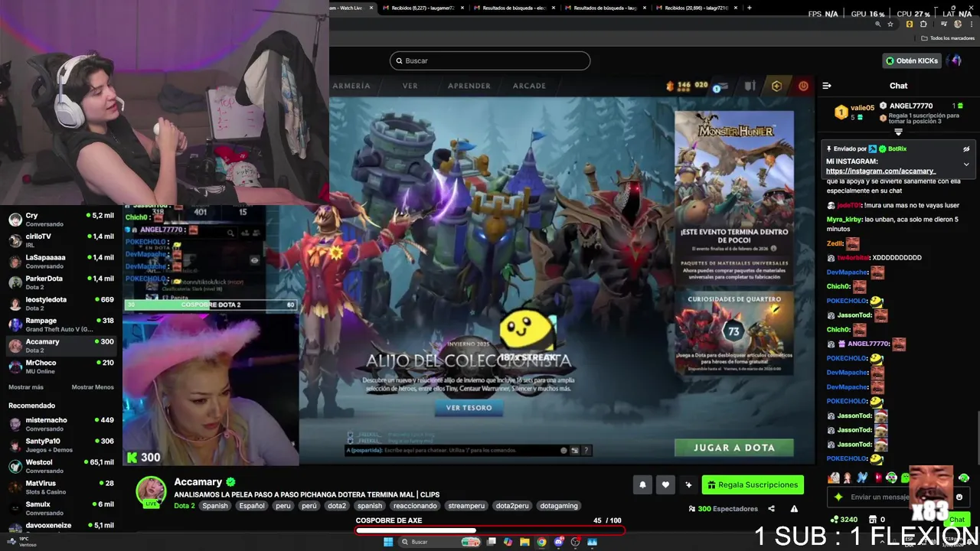Screen dimensions: 980x551
Task: Open ParkerDota channel in sidebar
Action: [x=61, y=282]
